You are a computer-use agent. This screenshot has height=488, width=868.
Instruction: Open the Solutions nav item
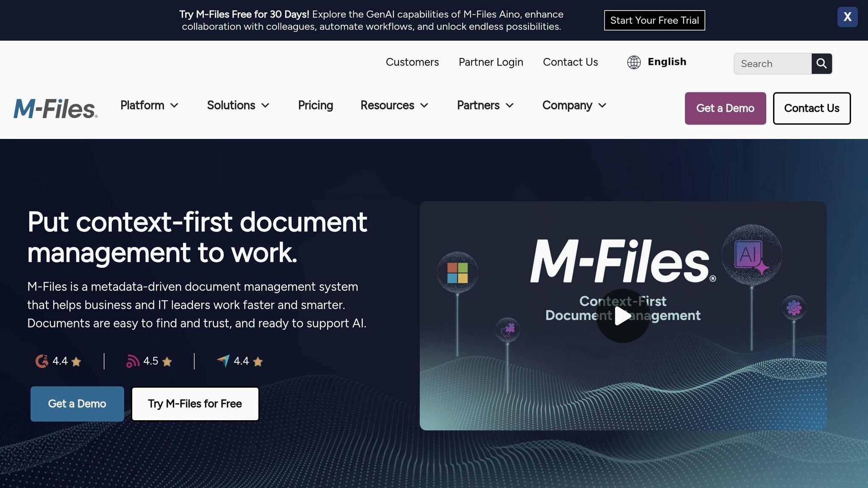click(x=231, y=105)
